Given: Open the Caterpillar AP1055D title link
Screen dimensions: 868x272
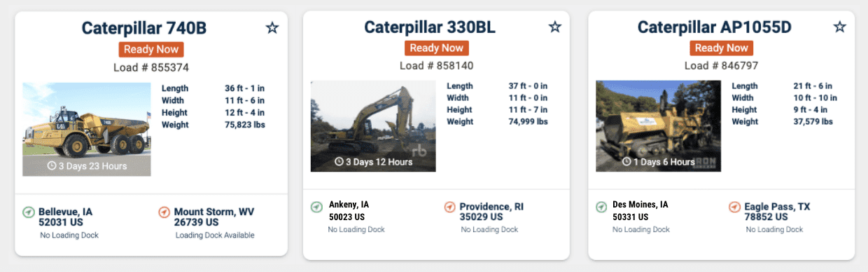Looking at the screenshot, I should (x=715, y=27).
